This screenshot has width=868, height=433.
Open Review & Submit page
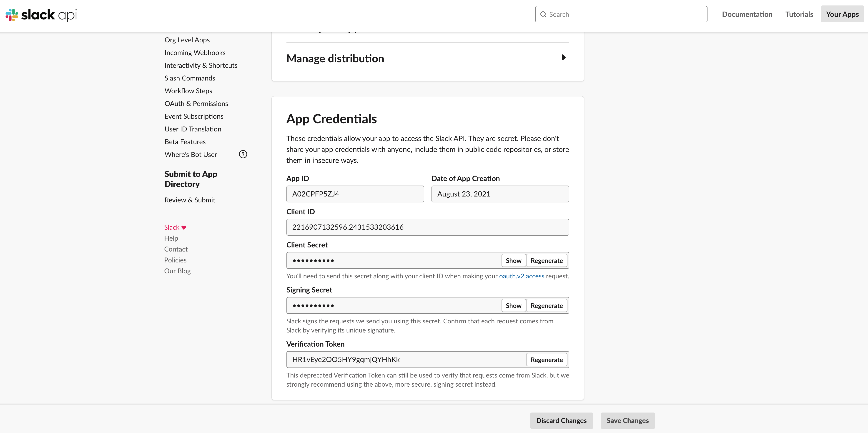[x=190, y=200]
